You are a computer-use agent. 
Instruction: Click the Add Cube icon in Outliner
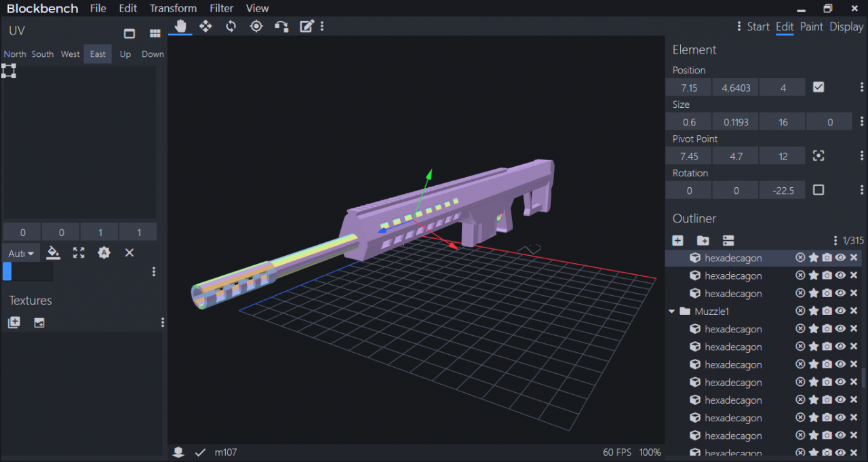pos(677,241)
